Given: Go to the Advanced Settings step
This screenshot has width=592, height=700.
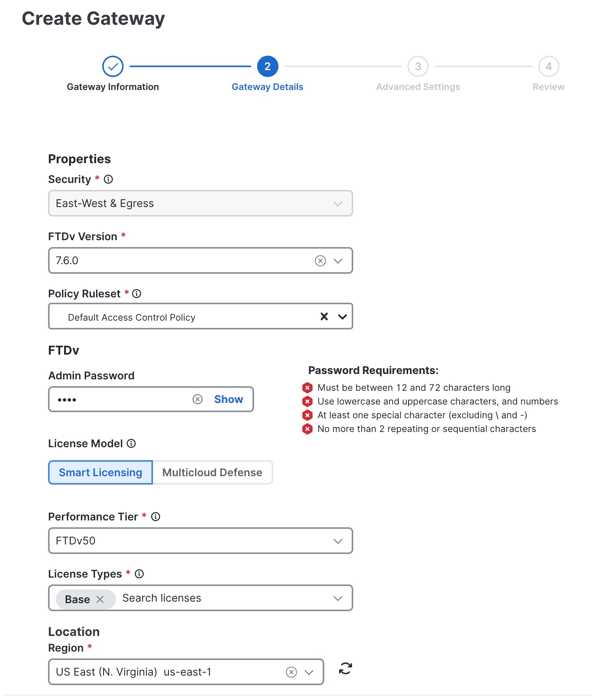Looking at the screenshot, I should [x=418, y=66].
